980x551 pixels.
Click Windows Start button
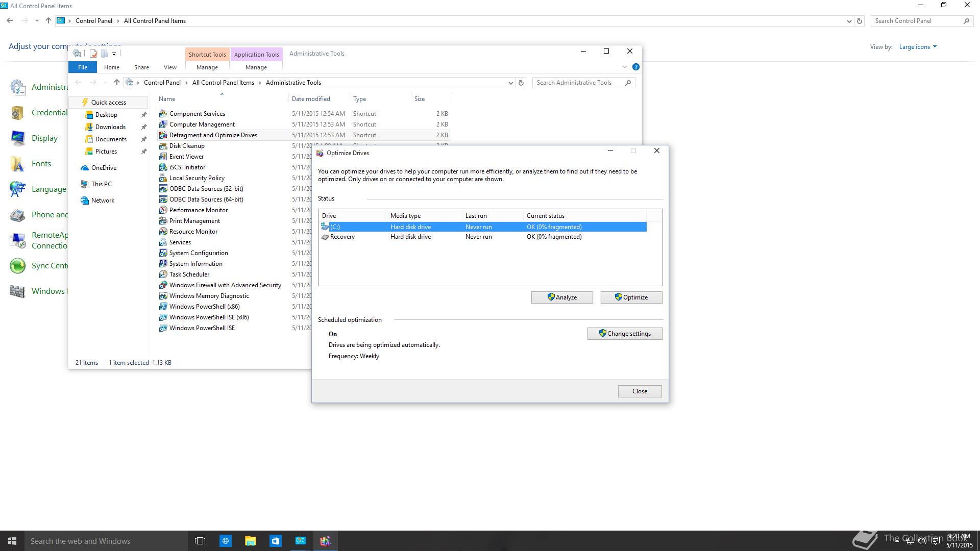click(x=12, y=541)
